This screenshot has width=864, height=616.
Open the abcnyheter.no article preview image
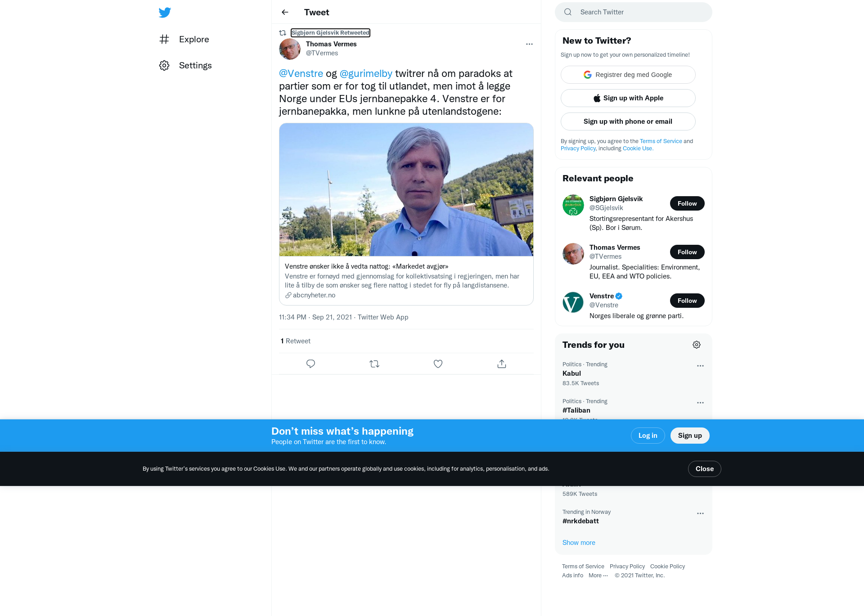(406, 189)
